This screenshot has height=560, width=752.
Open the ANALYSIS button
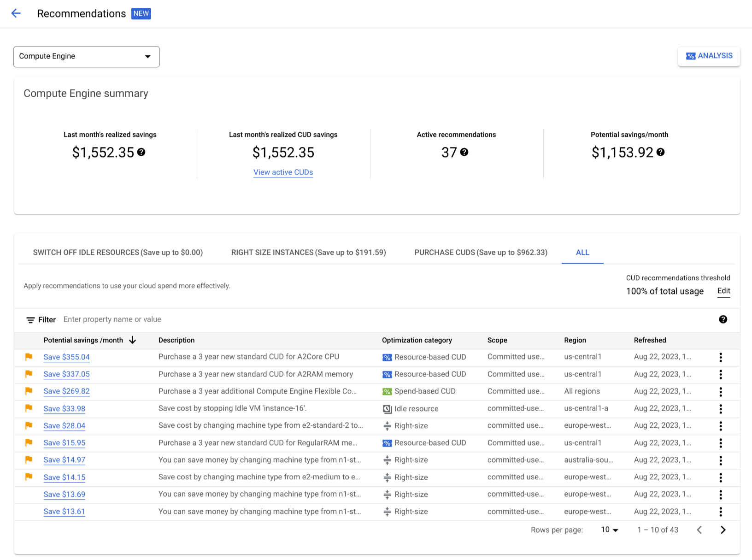tap(709, 56)
